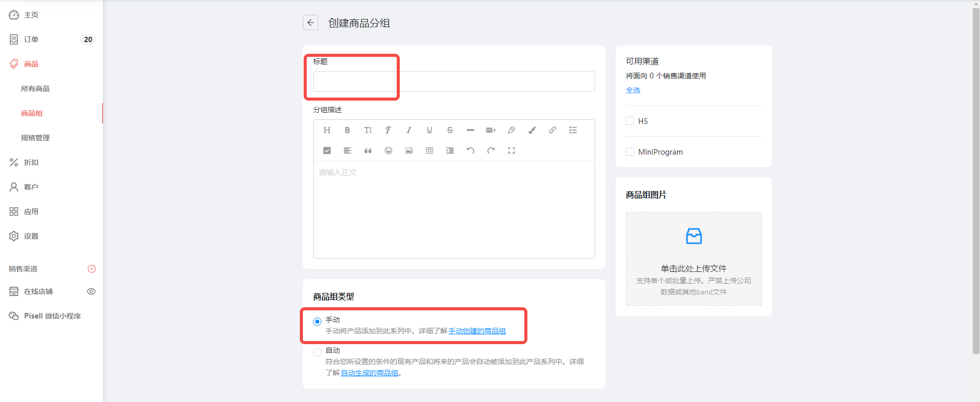Click the 标题 title input field
The image size is (980, 402).
pyautogui.click(x=454, y=81)
